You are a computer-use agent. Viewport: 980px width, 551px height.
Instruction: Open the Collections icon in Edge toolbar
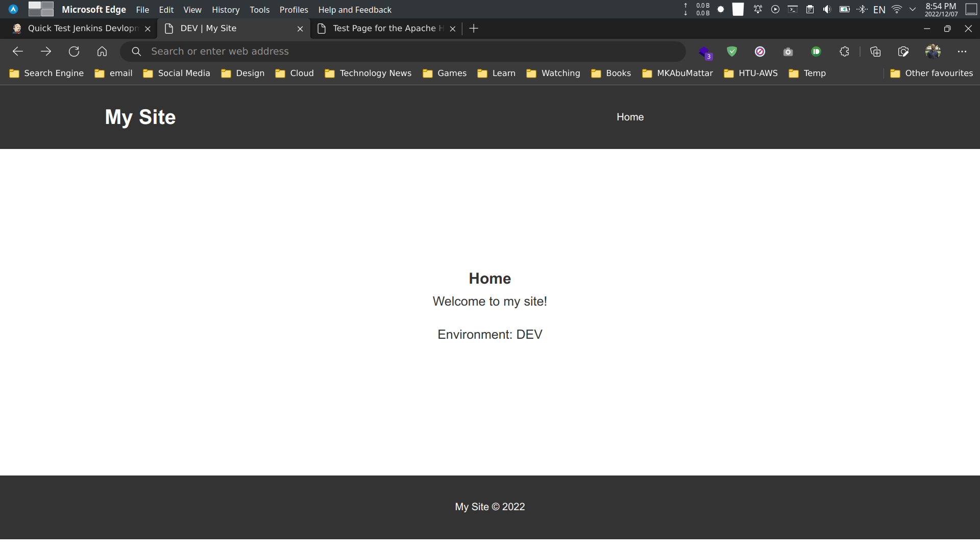(x=875, y=51)
